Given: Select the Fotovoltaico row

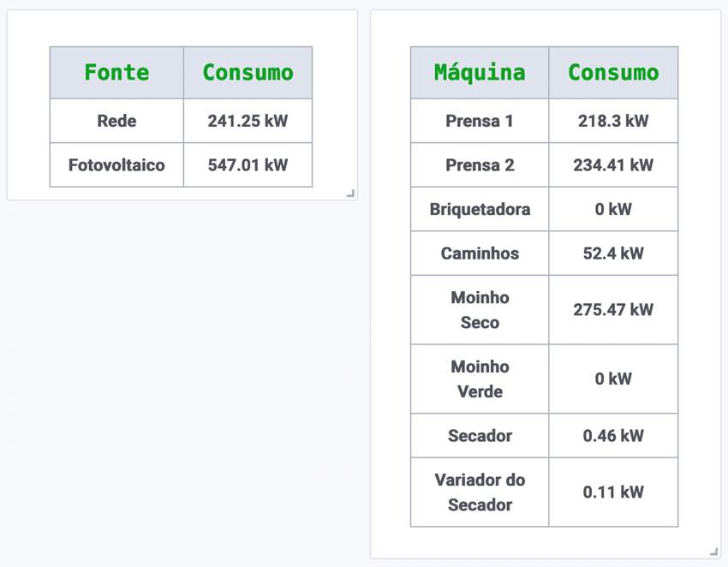Looking at the screenshot, I should [x=116, y=164].
